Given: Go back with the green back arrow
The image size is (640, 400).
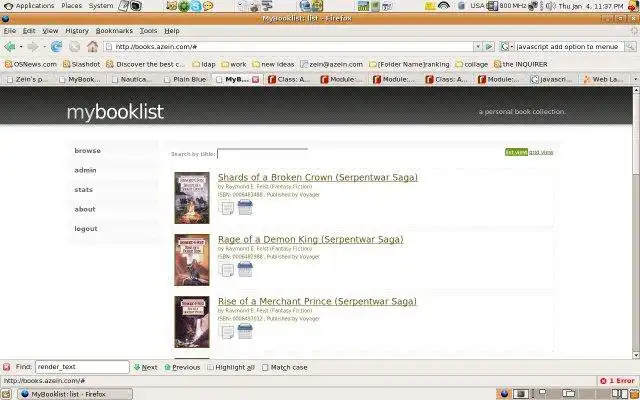Looking at the screenshot, I should [x=9, y=47].
